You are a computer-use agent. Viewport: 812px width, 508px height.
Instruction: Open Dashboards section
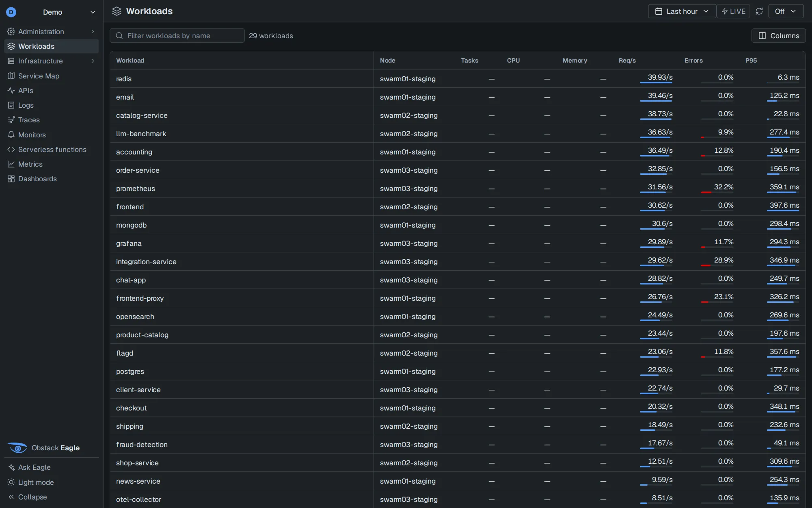pyautogui.click(x=52, y=179)
